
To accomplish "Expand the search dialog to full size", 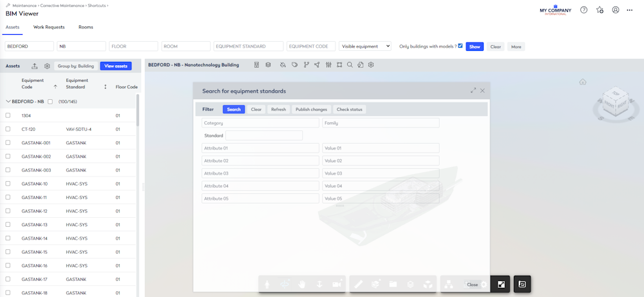I will coord(473,90).
